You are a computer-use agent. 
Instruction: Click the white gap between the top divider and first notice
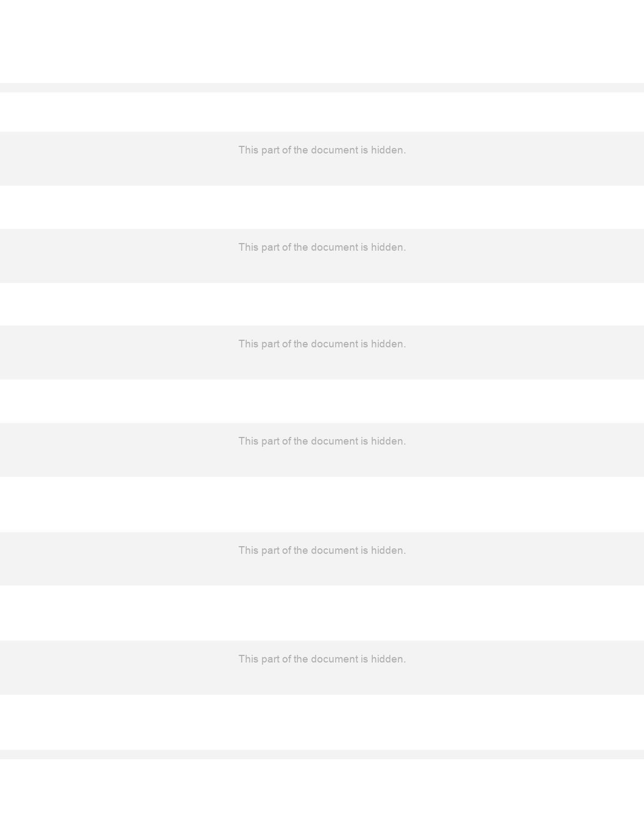[x=322, y=112]
